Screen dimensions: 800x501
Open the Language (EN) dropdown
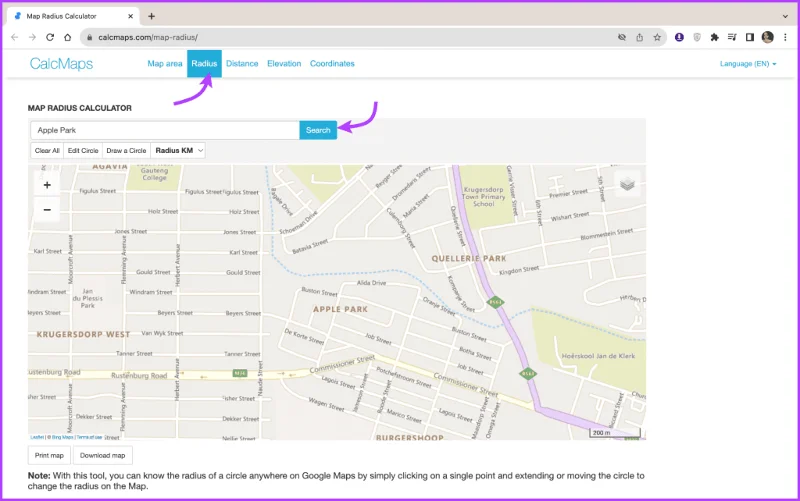(748, 64)
